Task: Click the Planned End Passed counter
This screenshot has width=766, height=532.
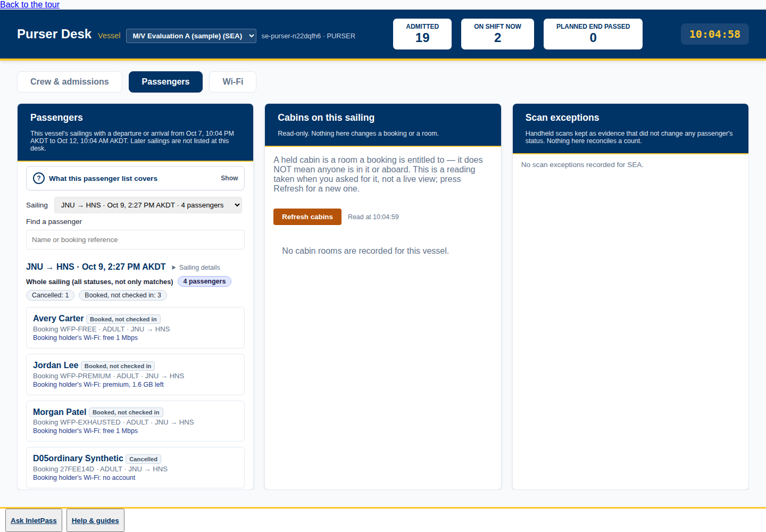Action: click(x=593, y=34)
